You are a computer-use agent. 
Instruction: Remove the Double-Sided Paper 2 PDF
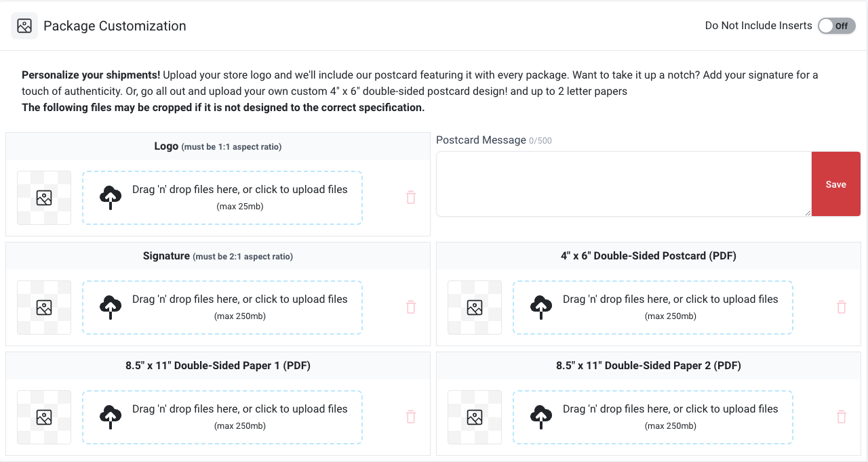pos(842,417)
